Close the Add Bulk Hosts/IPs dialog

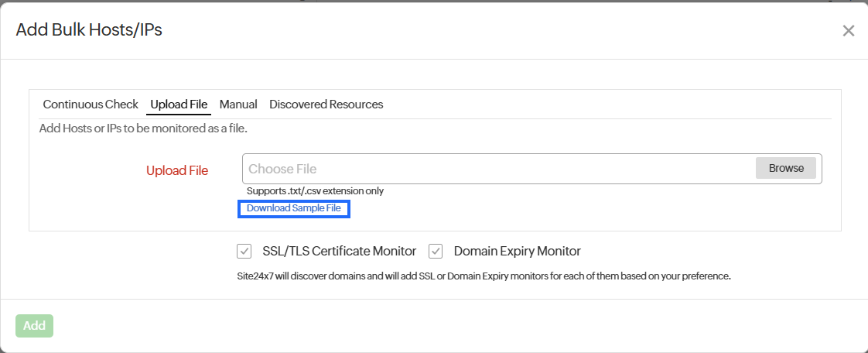848,31
